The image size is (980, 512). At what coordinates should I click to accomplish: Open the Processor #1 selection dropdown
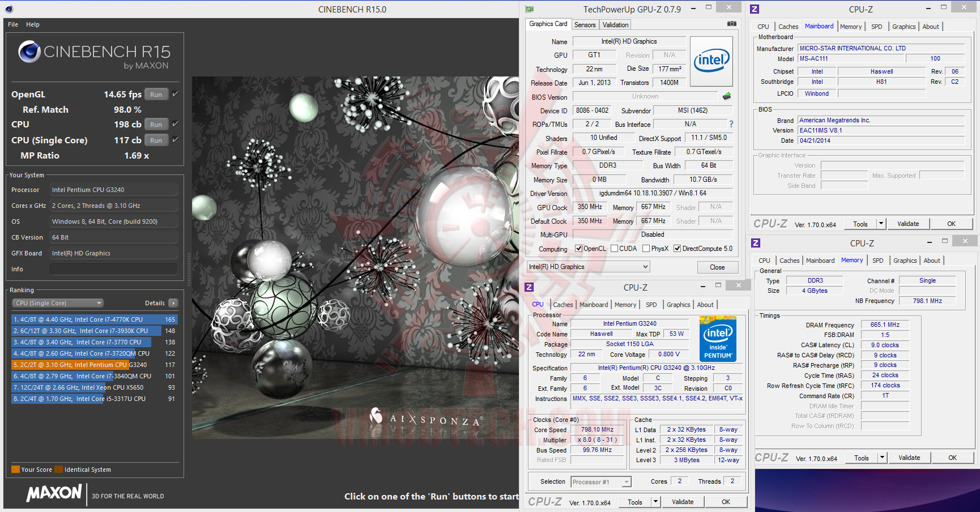625,481
